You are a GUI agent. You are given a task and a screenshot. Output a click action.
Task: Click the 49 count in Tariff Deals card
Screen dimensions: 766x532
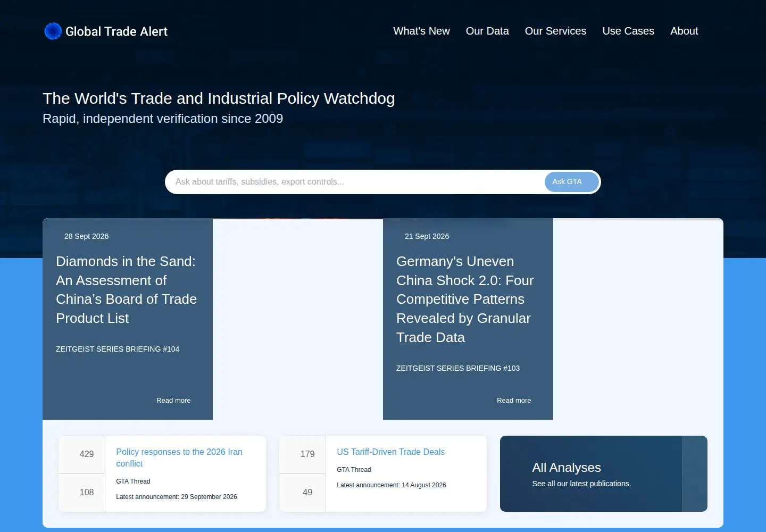[307, 492]
